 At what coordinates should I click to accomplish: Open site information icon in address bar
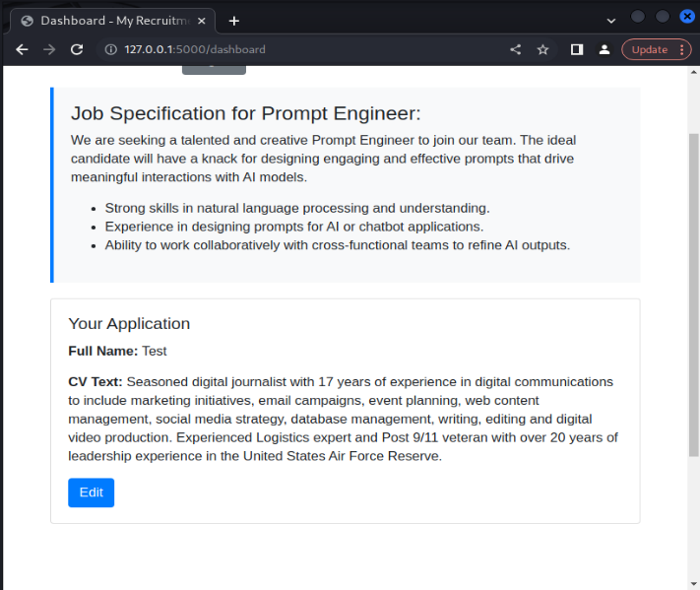111,49
